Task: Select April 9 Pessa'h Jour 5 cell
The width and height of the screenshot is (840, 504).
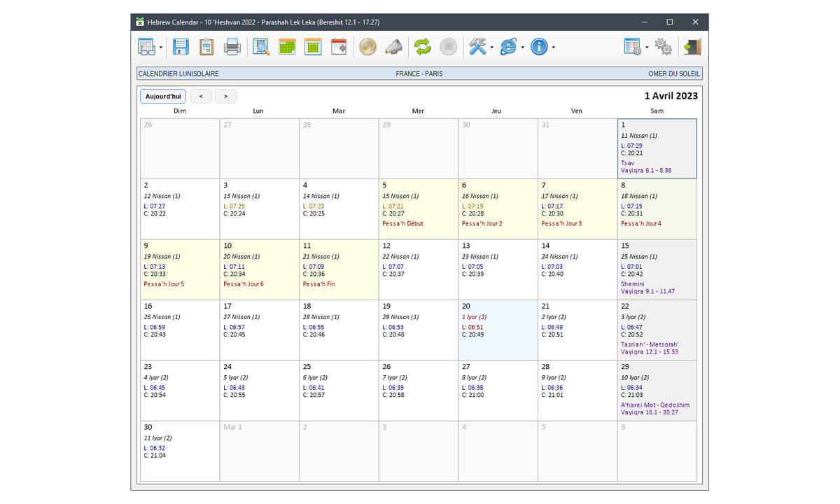Action: [x=180, y=269]
